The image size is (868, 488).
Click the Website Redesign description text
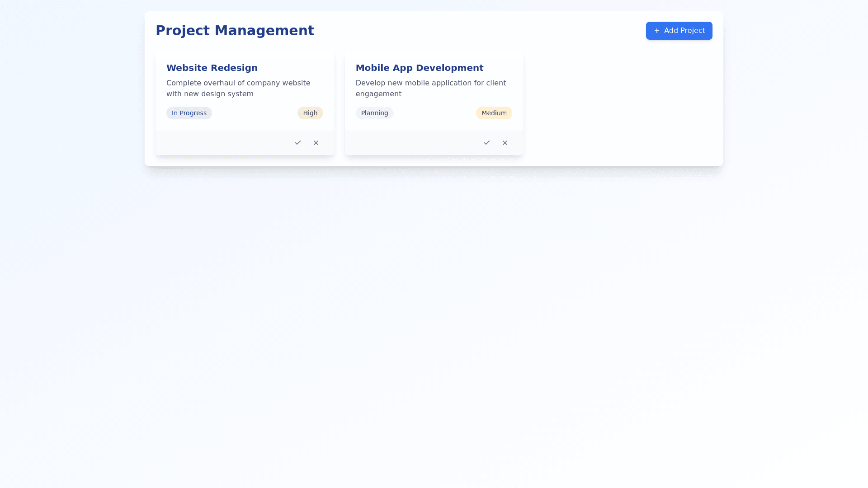coord(238,83)
